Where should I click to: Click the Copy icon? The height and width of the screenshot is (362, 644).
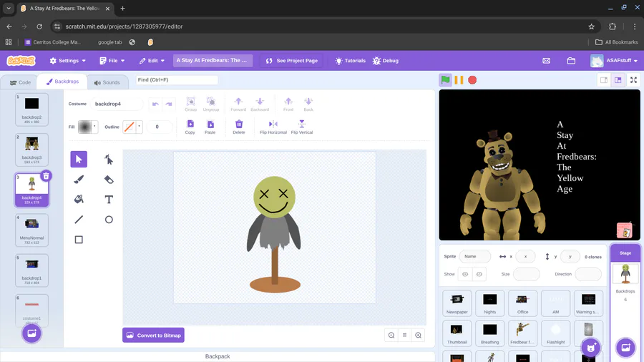[x=190, y=127]
